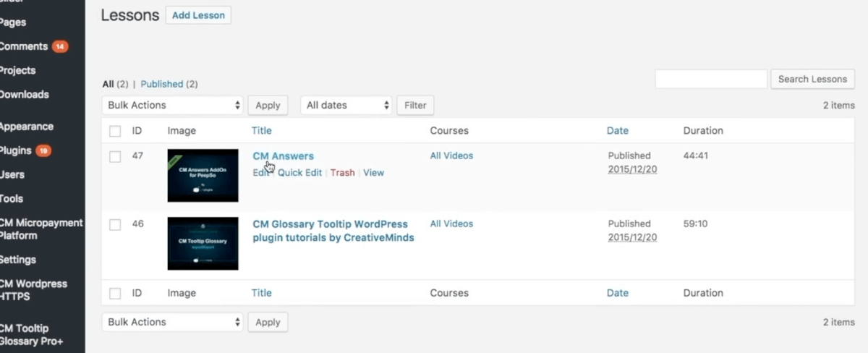
Task: Click the CM Glossary Tooltip lesson thumbnail
Action: tap(203, 243)
